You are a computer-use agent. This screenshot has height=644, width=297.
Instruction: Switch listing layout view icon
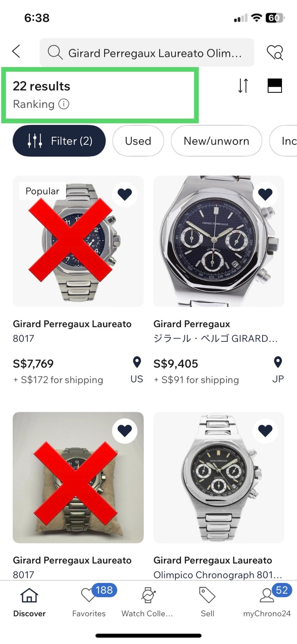point(275,86)
